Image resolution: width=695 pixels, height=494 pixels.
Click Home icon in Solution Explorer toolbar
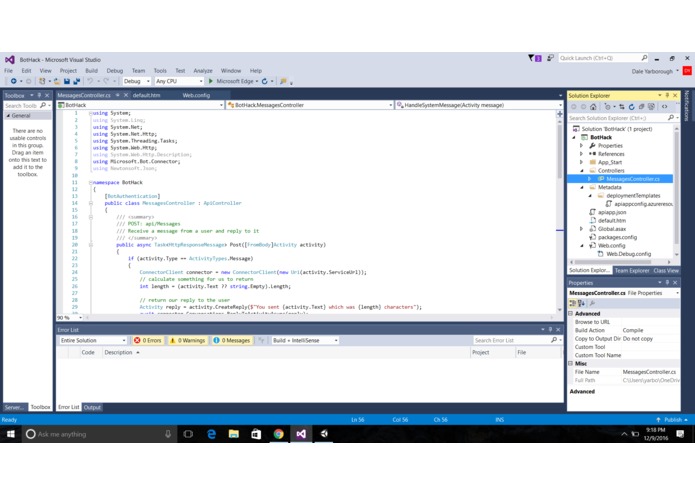[x=593, y=107]
